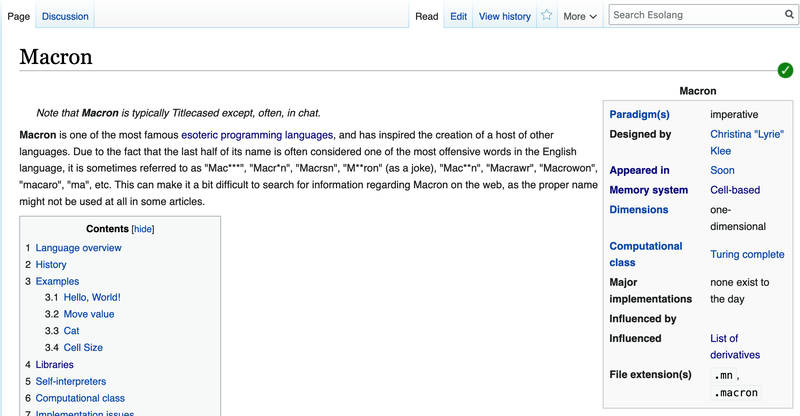Open Computational class infobox label link
This screenshot has width=800, height=416.
[645, 254]
